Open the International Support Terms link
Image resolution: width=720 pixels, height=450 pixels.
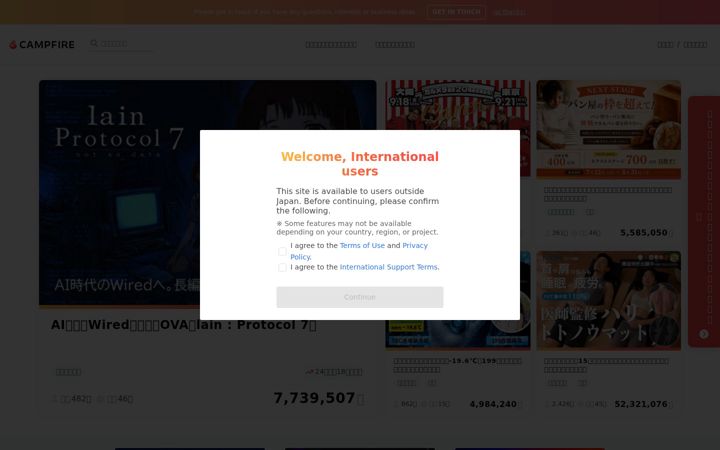pyautogui.click(x=389, y=267)
